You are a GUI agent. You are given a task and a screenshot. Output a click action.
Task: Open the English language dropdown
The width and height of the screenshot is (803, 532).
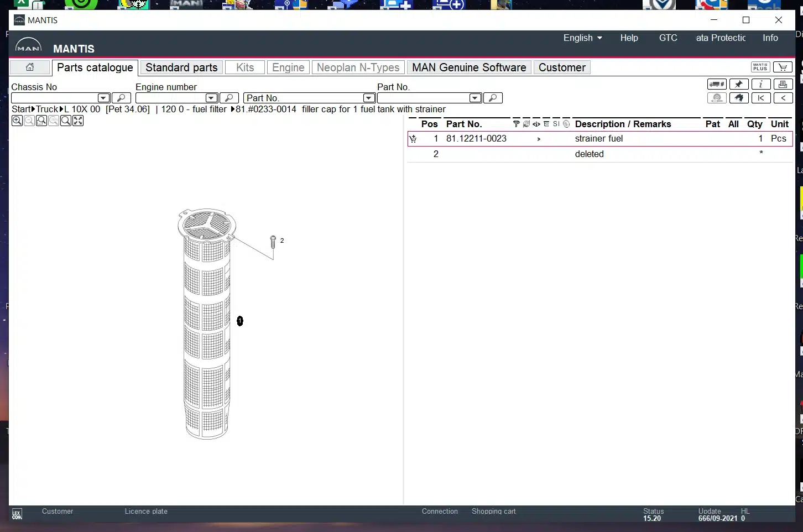click(582, 38)
